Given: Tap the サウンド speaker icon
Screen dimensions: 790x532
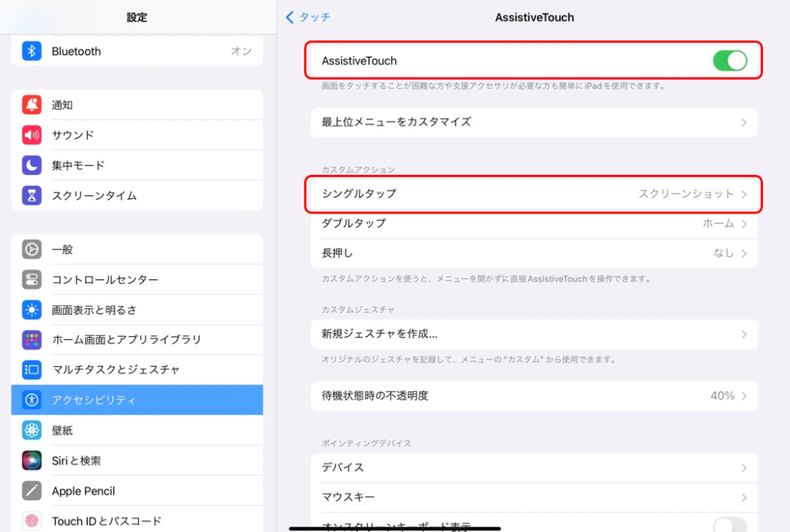Looking at the screenshot, I should [x=31, y=135].
